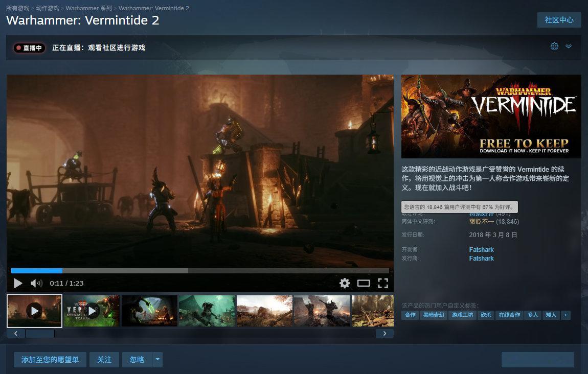The image size is (588, 374).
Task: Click the thumbnail strip scrollbar handle
Action: pos(40,333)
